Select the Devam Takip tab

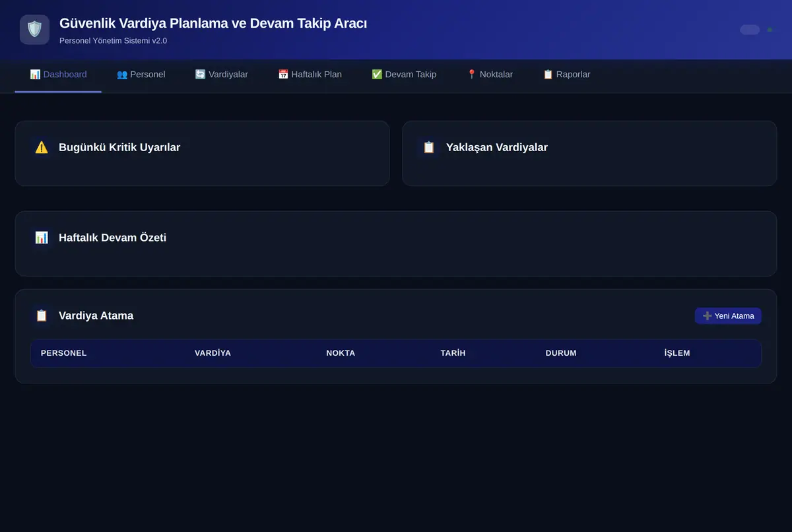coord(404,75)
